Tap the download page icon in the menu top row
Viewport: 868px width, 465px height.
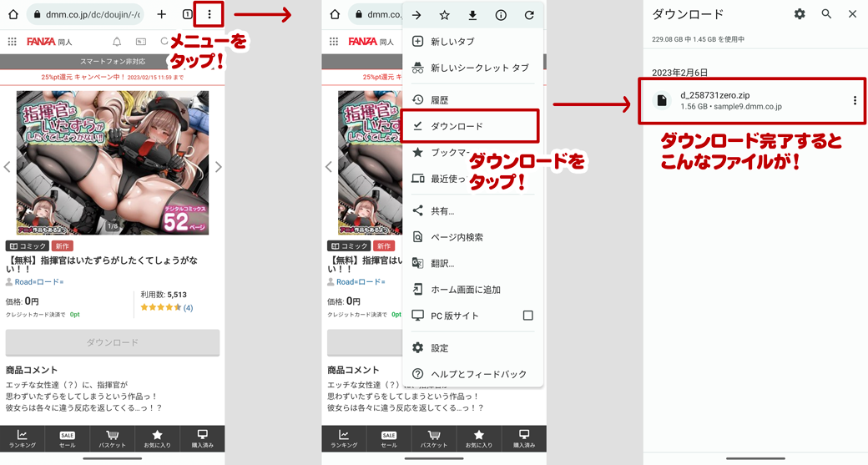(x=472, y=16)
